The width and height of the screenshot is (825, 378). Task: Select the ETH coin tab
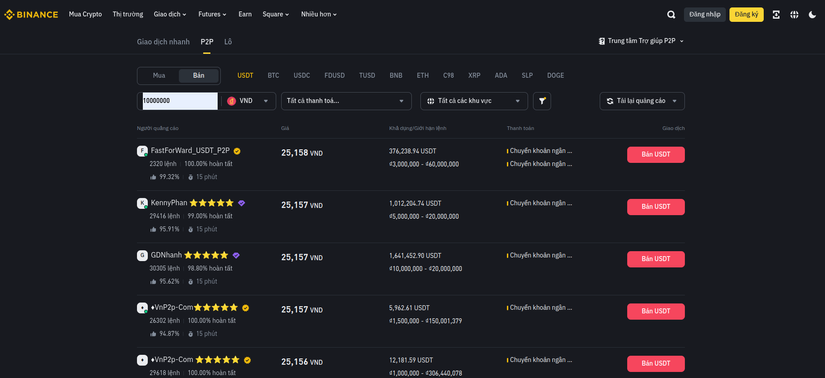pyautogui.click(x=422, y=75)
